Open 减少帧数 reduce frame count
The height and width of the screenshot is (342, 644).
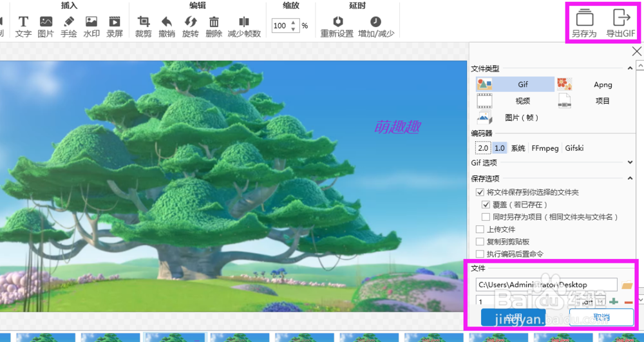pos(244,26)
